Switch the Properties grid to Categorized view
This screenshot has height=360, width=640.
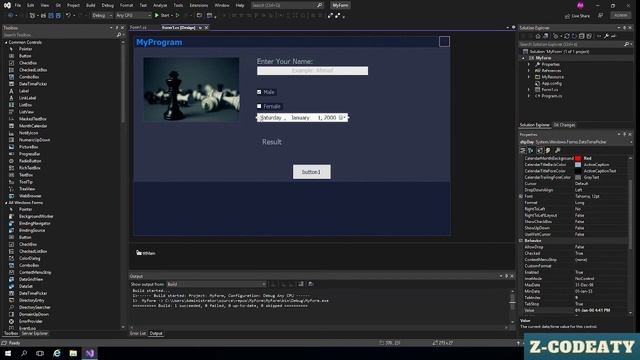[x=523, y=151]
